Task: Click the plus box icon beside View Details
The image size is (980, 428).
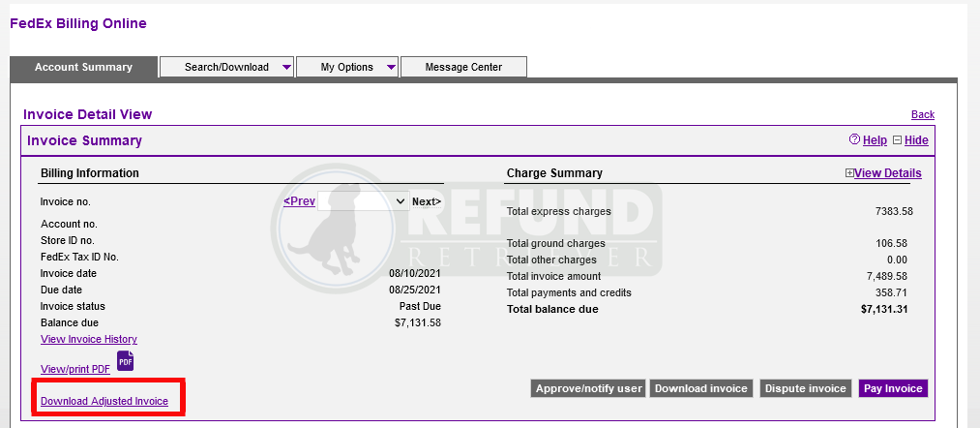Action: (x=849, y=173)
